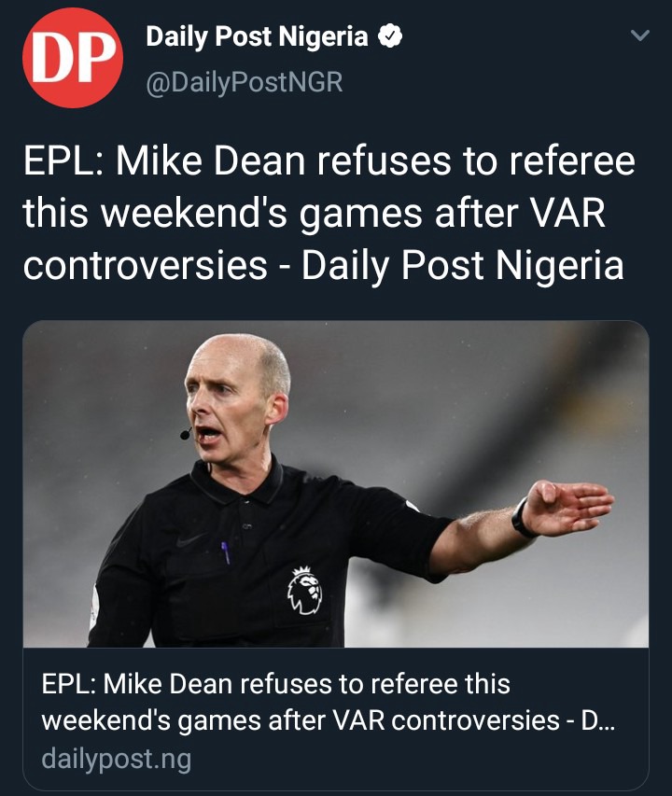The image size is (672, 796).
Task: Open the @DailyPostNGR handle
Action: (245, 82)
